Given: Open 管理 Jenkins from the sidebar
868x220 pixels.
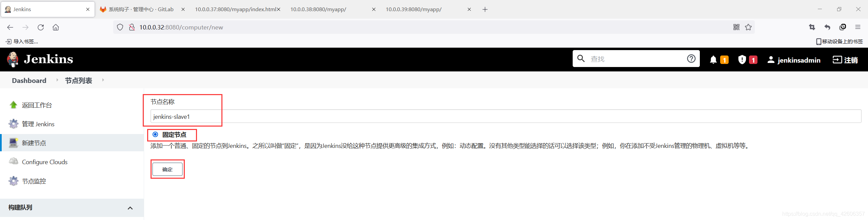Looking at the screenshot, I should point(38,124).
